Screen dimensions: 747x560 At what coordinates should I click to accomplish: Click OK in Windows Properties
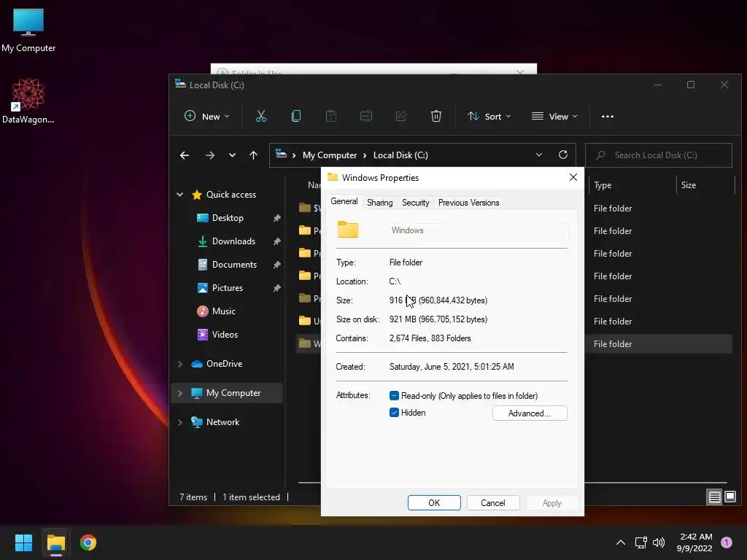(x=434, y=503)
